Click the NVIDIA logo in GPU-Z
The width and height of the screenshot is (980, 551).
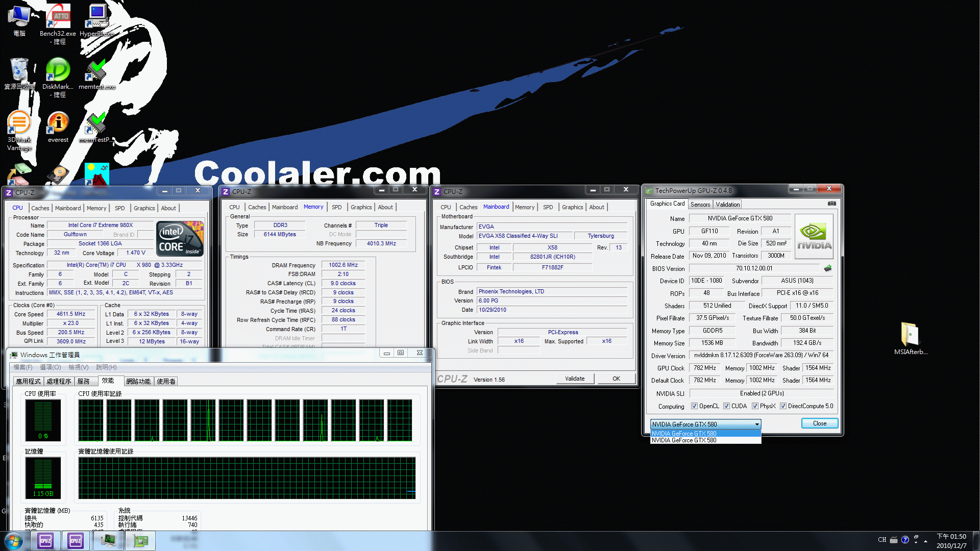click(x=814, y=237)
